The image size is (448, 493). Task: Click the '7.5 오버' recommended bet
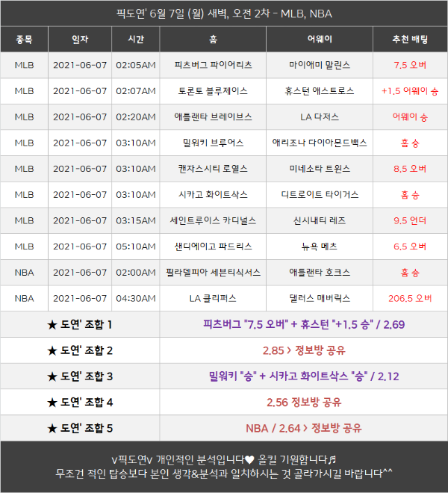pos(410,65)
